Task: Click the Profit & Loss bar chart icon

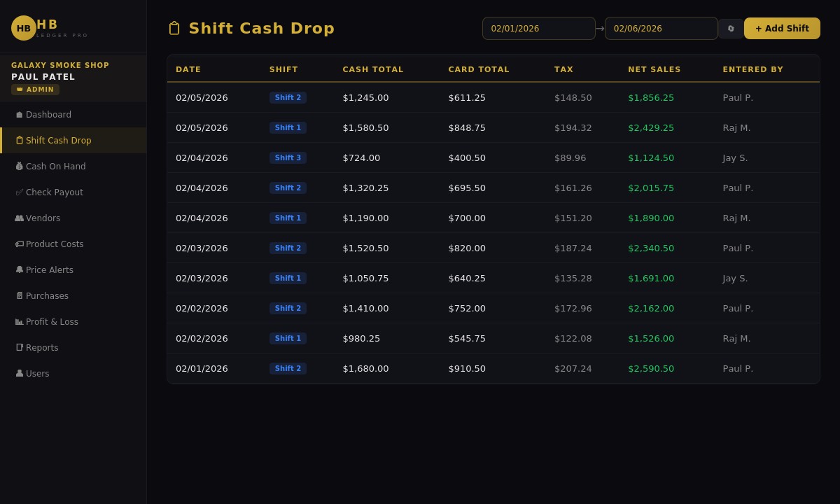Action: tap(20, 322)
